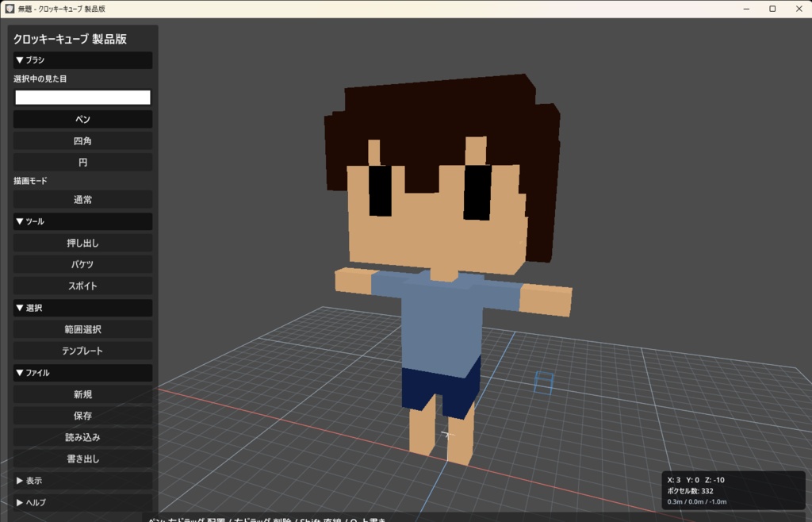
Task: Click the 選択中の見た目 label
Action: (x=40, y=79)
